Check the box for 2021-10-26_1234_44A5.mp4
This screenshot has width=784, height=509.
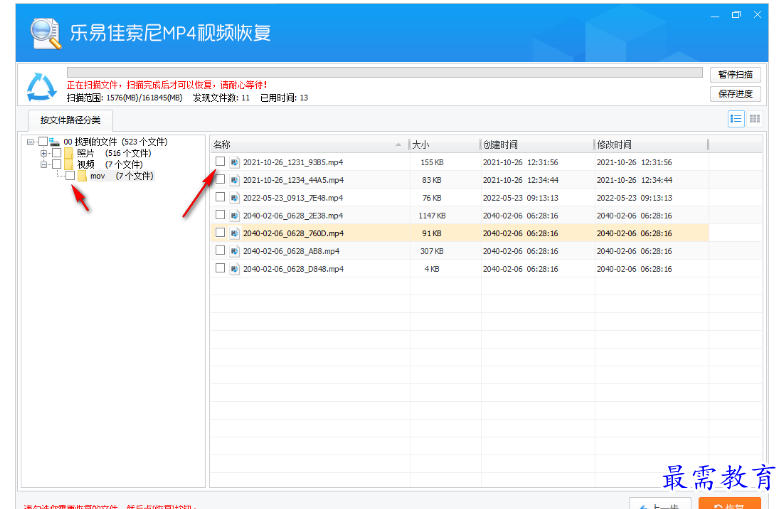220,179
